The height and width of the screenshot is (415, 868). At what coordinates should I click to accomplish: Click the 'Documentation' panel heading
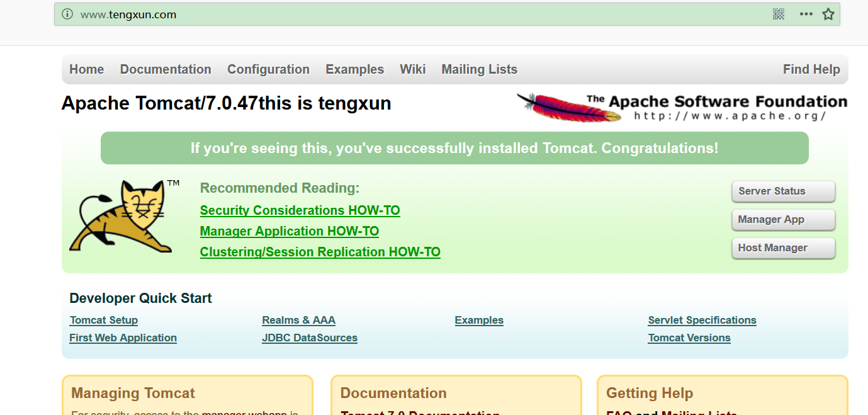tap(393, 393)
